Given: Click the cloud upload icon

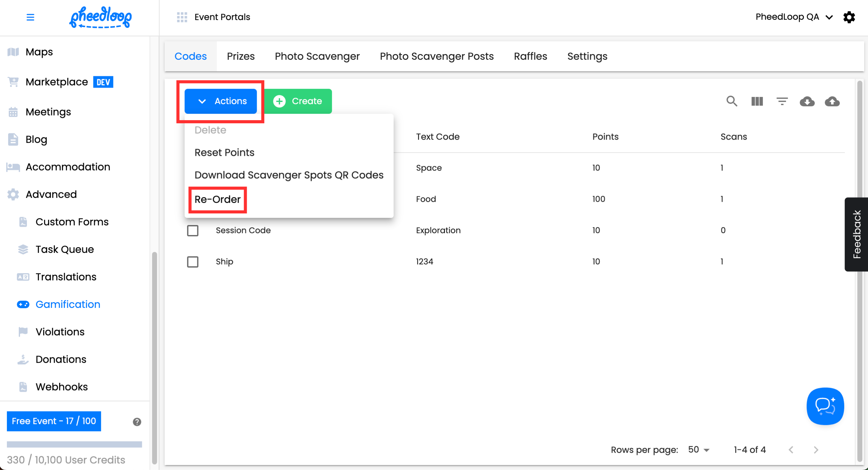Looking at the screenshot, I should tap(832, 101).
